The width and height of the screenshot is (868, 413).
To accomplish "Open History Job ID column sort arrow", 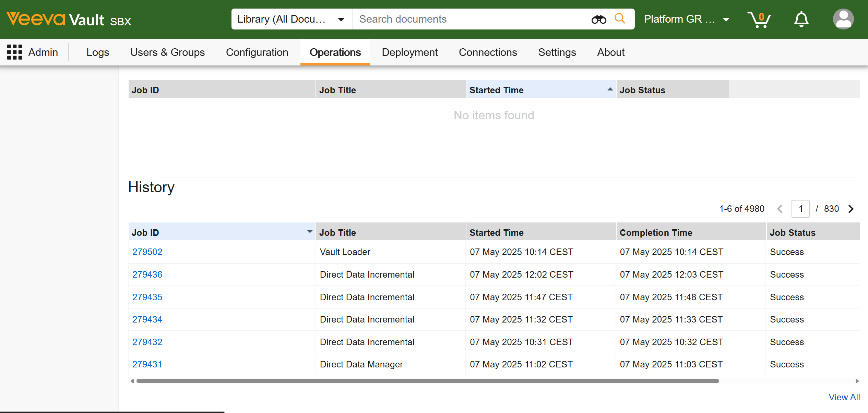I will (310, 232).
